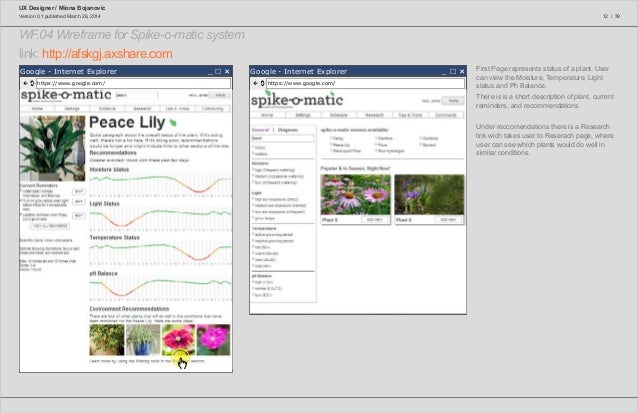Check the medium sun exposure (indirect) option
The width and height of the screenshot is (638, 413).
(x=253, y=205)
